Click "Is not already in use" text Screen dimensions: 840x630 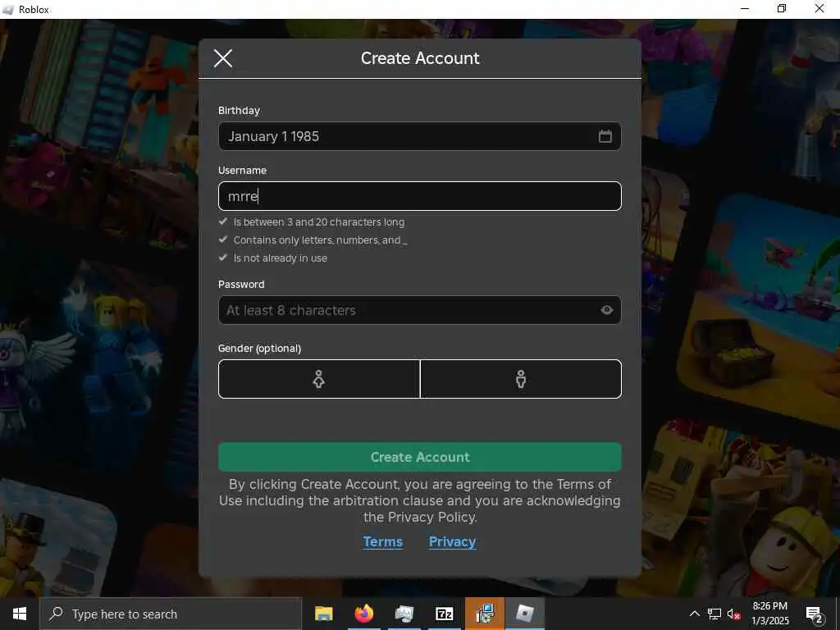[281, 258]
